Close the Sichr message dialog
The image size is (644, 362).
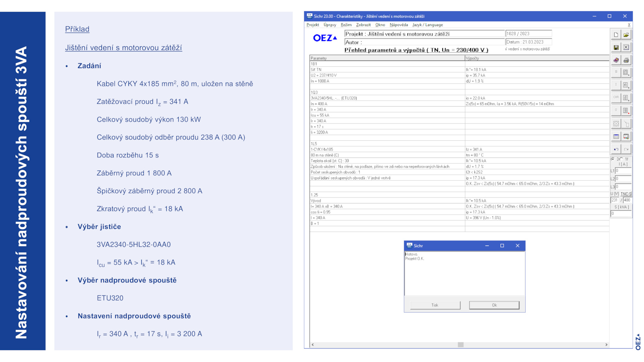[518, 245]
